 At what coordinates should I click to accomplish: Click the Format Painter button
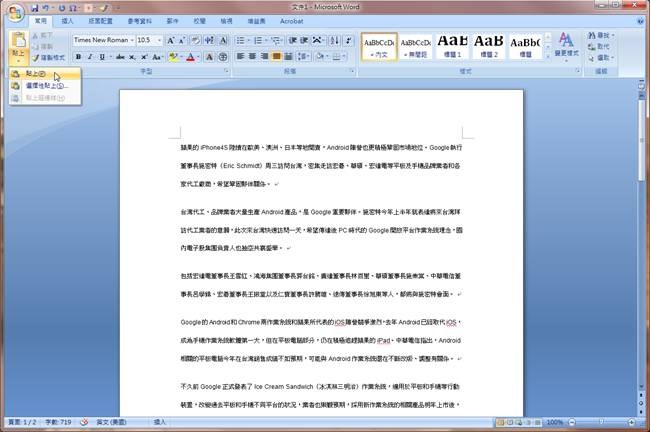point(49,58)
